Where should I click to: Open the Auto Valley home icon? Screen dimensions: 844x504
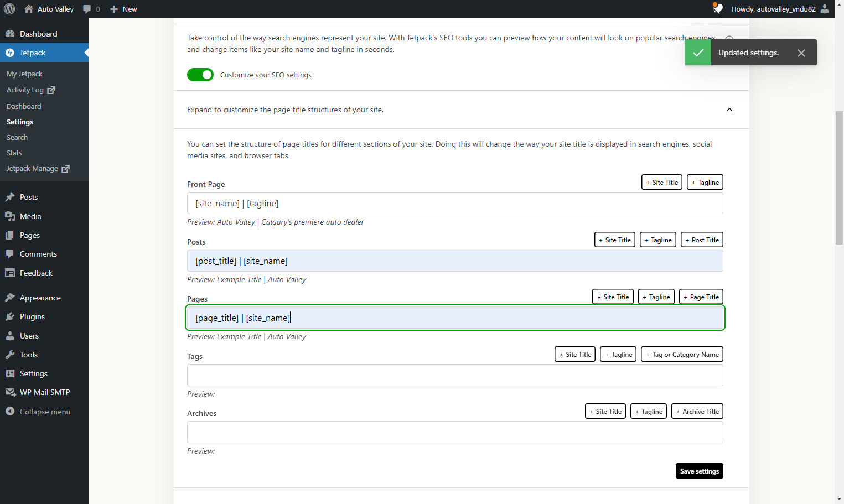tap(29, 9)
